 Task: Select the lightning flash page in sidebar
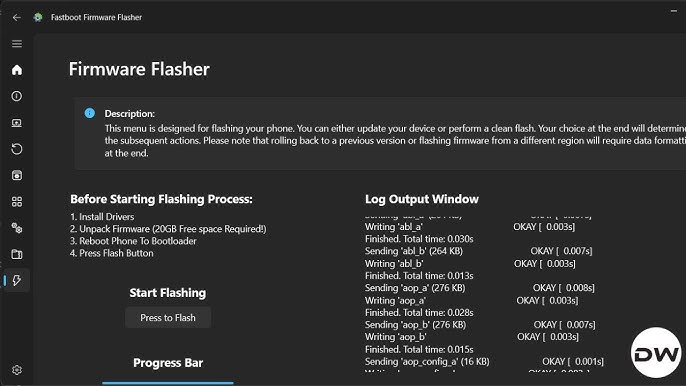coord(17,281)
